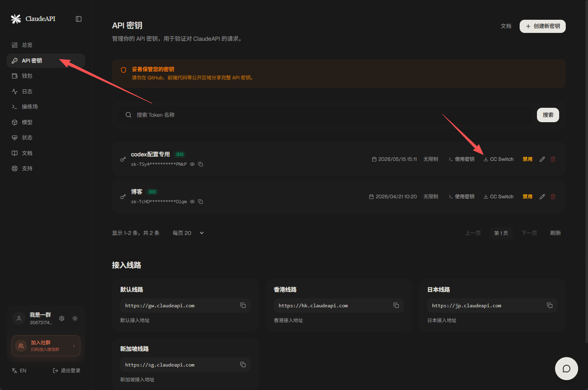Click the page vertical scrollbar
The height and width of the screenshot is (390, 588).
click(x=586, y=172)
